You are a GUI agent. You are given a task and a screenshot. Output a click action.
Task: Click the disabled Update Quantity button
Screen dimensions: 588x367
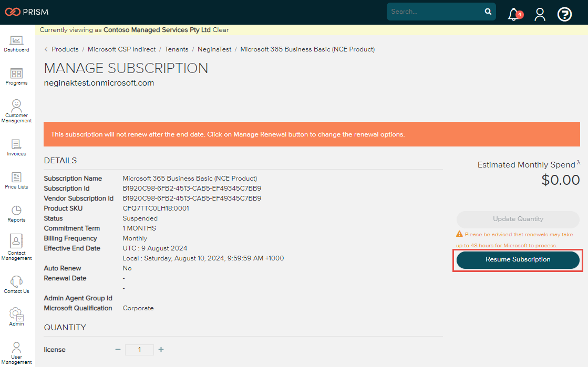(518, 219)
